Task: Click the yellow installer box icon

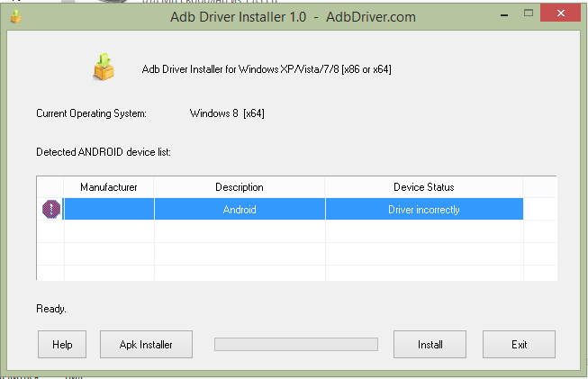Action: click(x=105, y=69)
